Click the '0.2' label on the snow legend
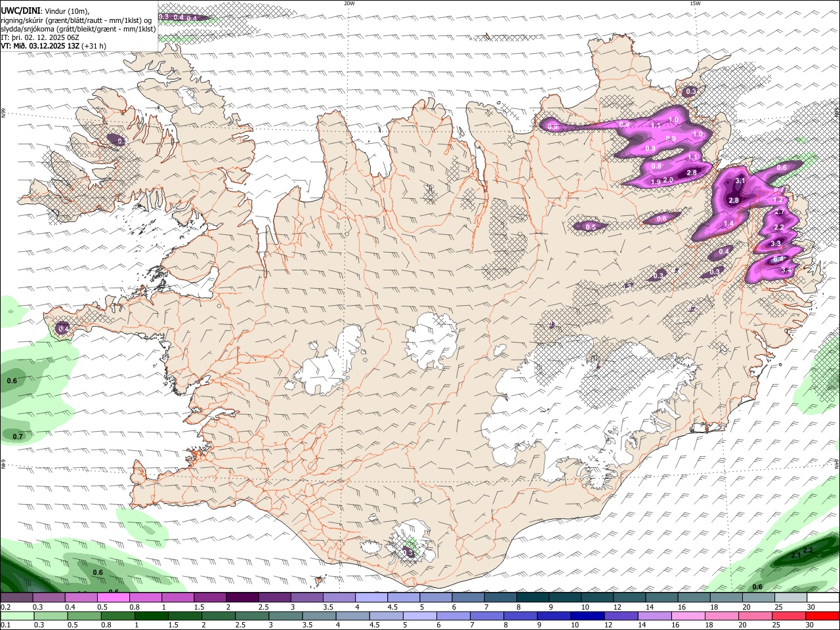 [5, 607]
